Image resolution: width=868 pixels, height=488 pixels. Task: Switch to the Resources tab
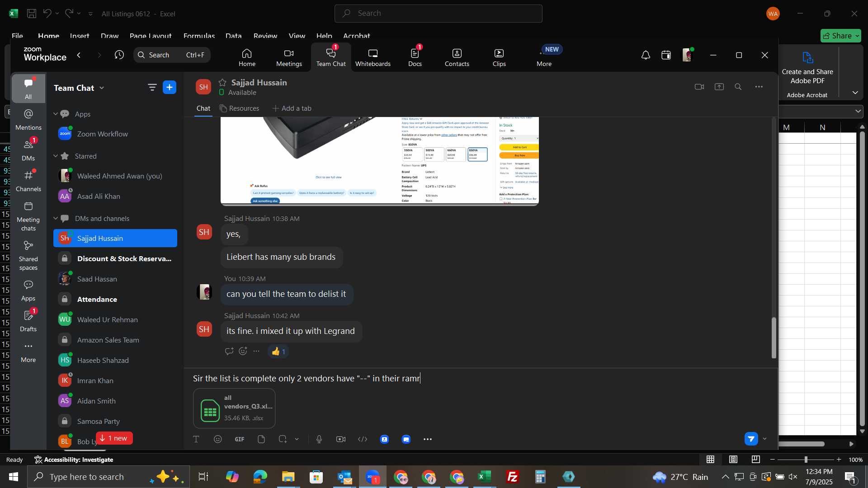tap(240, 108)
